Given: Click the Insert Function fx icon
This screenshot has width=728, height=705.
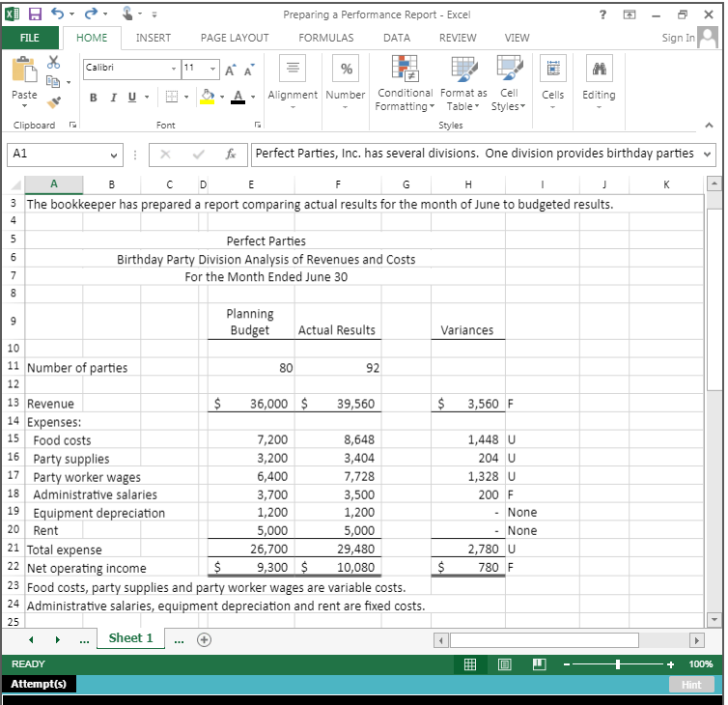Looking at the screenshot, I should tap(231, 155).
